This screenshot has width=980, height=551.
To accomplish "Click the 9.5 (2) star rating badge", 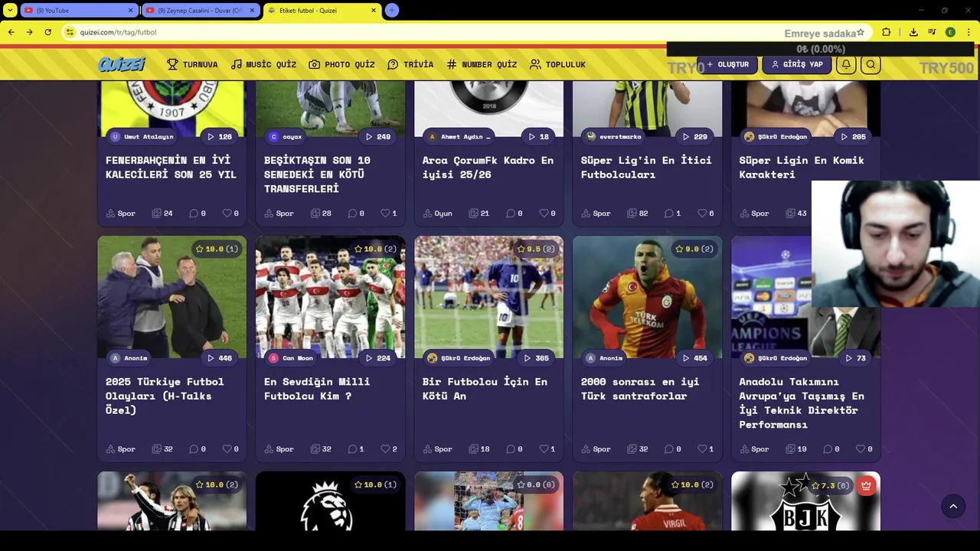I will click(x=536, y=249).
